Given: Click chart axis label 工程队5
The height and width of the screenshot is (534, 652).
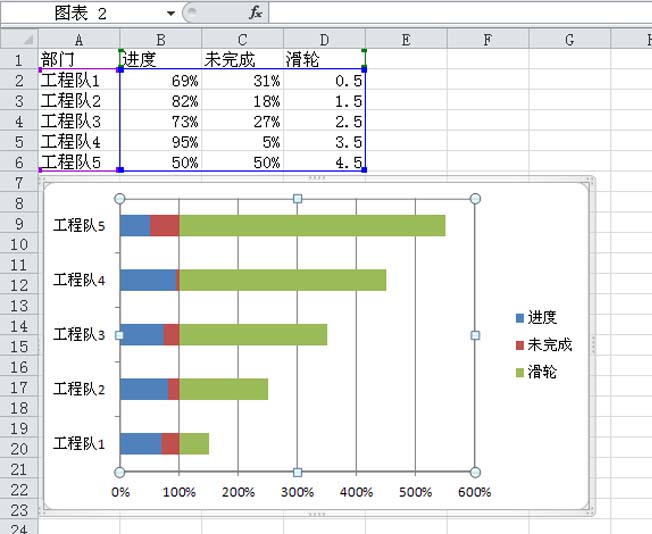Looking at the screenshot, I should (x=79, y=225).
